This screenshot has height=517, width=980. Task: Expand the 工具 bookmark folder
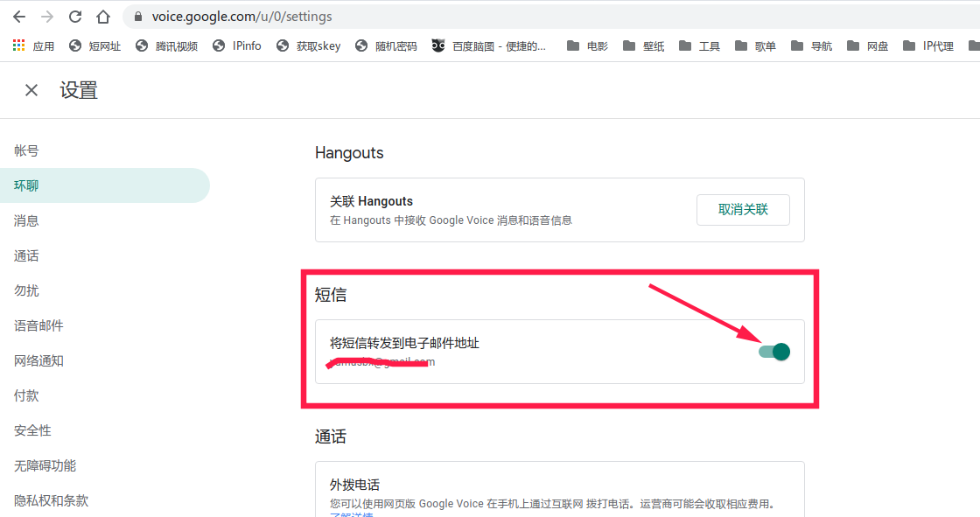pos(699,45)
